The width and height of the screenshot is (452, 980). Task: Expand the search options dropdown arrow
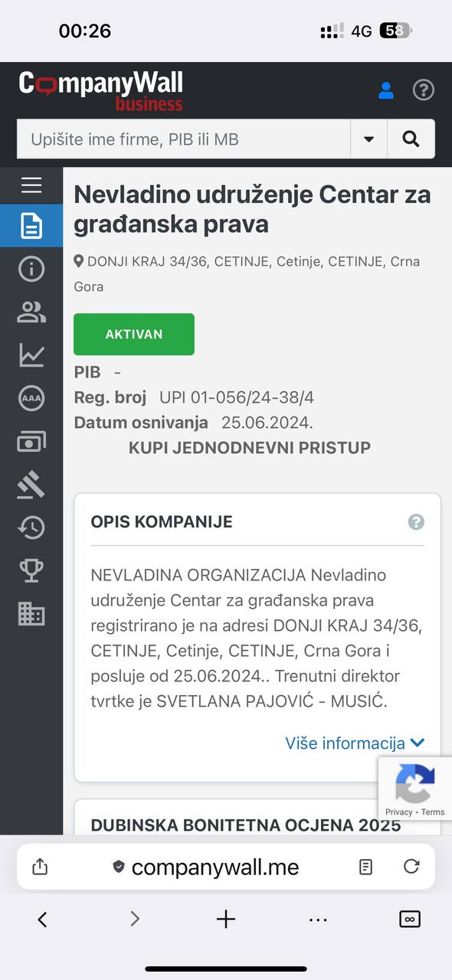[x=368, y=139]
